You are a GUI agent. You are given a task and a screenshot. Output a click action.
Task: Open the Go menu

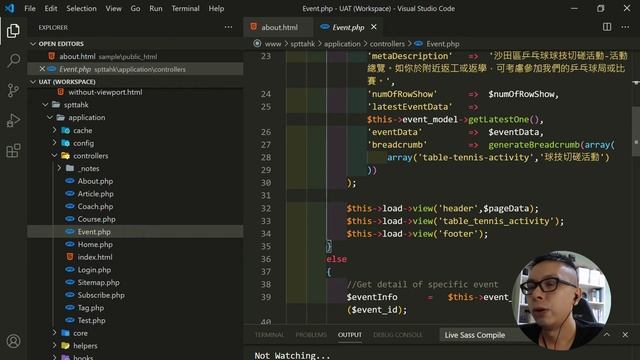click(135, 8)
